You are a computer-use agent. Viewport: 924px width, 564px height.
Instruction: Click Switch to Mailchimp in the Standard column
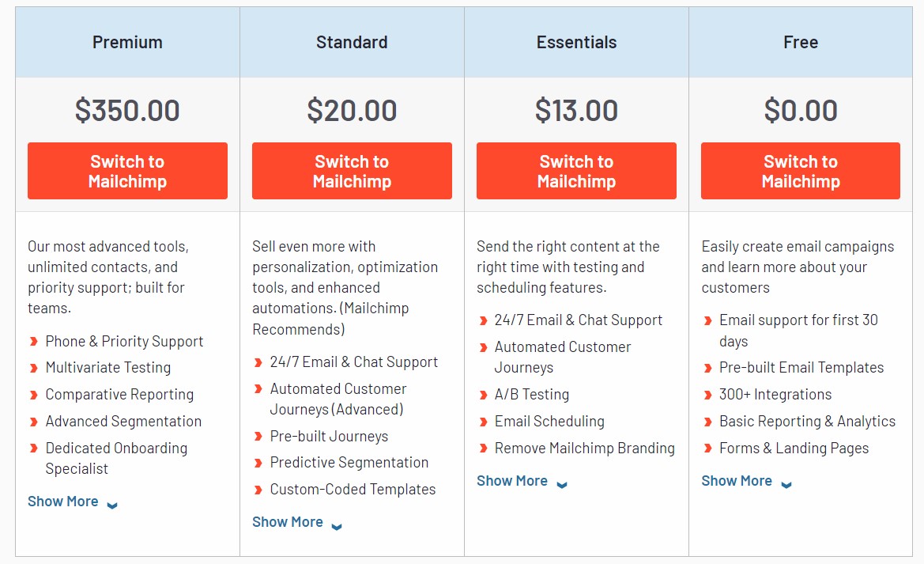tap(352, 171)
